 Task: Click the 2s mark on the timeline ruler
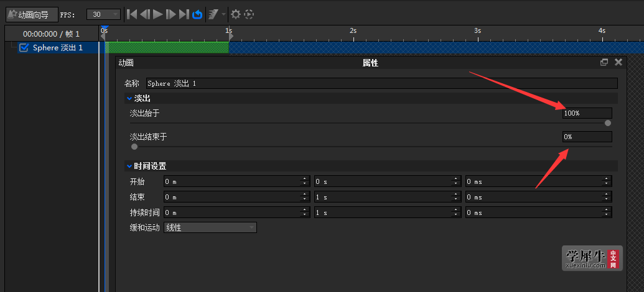pyautogui.click(x=353, y=31)
